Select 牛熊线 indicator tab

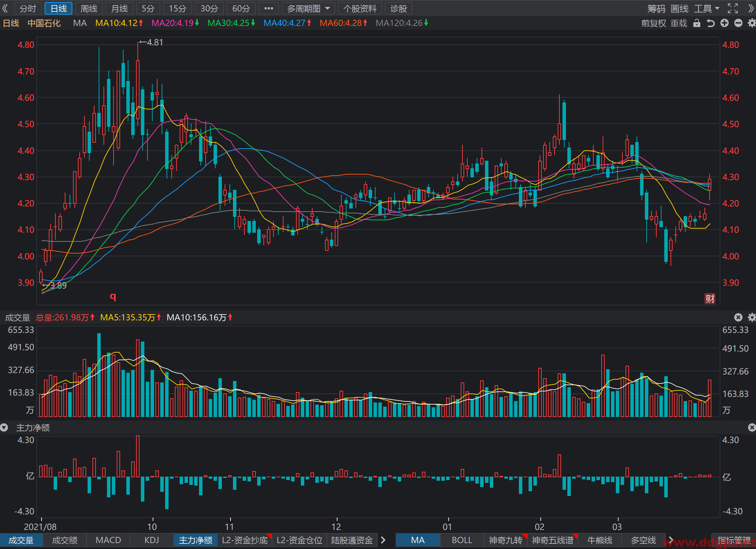click(x=600, y=540)
